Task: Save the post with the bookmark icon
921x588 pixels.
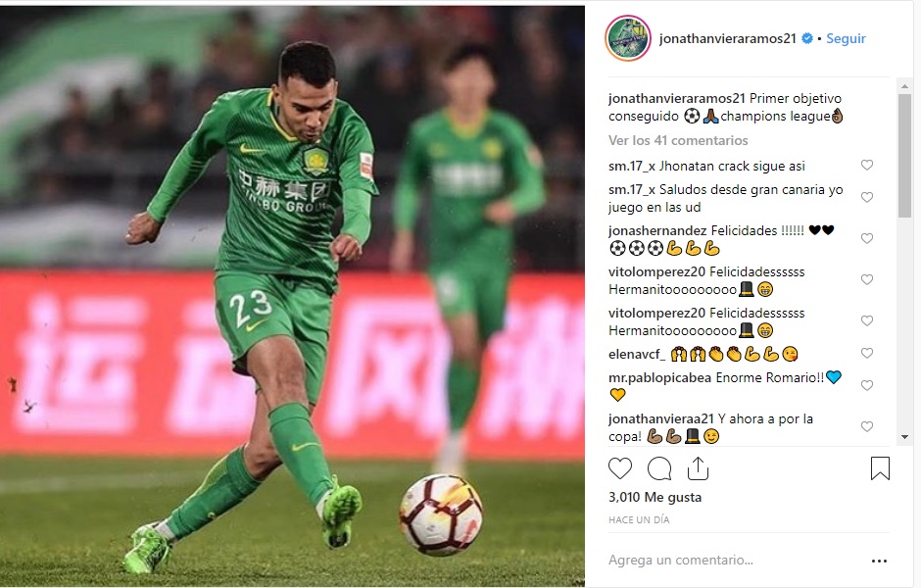Action: click(x=880, y=468)
